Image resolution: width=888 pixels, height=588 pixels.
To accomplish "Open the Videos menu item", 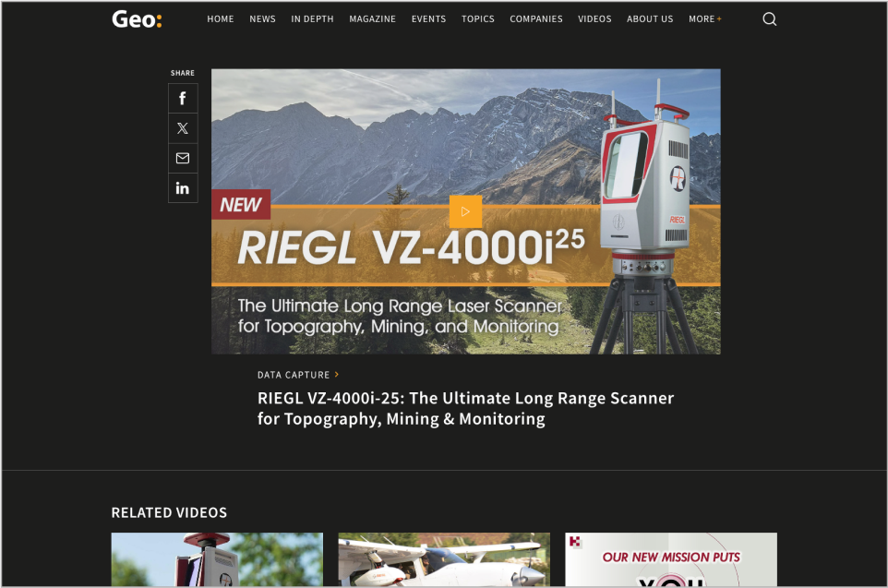I will click(594, 19).
